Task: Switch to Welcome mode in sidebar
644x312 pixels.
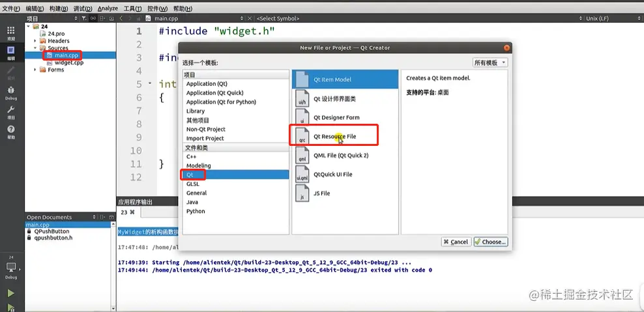Action: point(11,33)
